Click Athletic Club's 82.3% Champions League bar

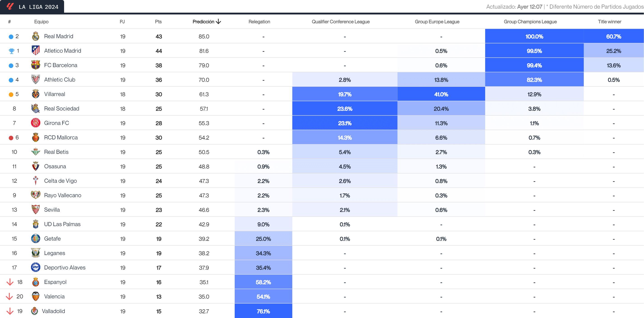tap(534, 79)
